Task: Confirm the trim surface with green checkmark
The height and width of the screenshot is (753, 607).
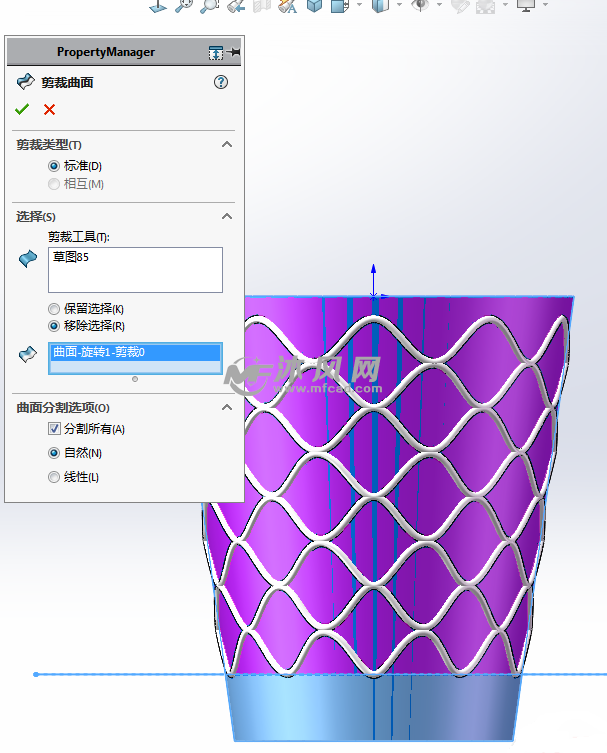Action: 22,109
